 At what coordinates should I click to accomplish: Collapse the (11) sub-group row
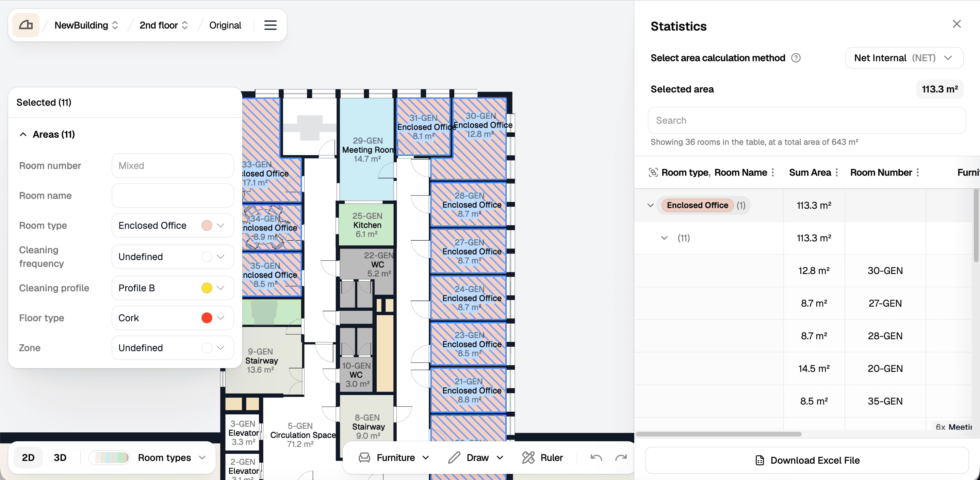[664, 238]
